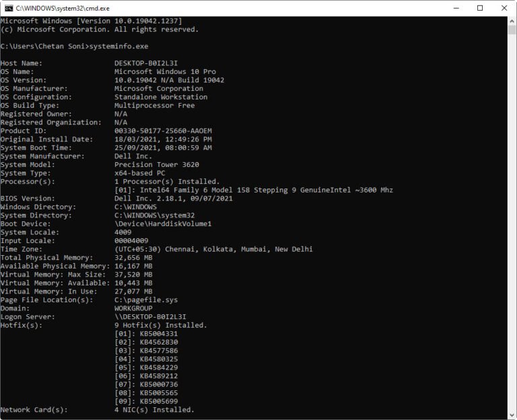The image size is (517, 420).
Task: Click Precision Tower 3620 model
Action: [x=157, y=165]
